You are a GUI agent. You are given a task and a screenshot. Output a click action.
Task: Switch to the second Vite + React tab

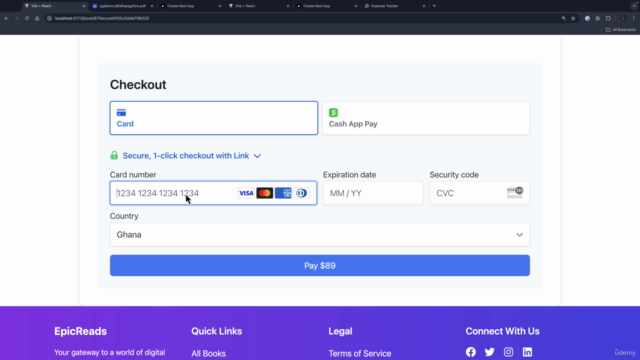click(x=258, y=6)
